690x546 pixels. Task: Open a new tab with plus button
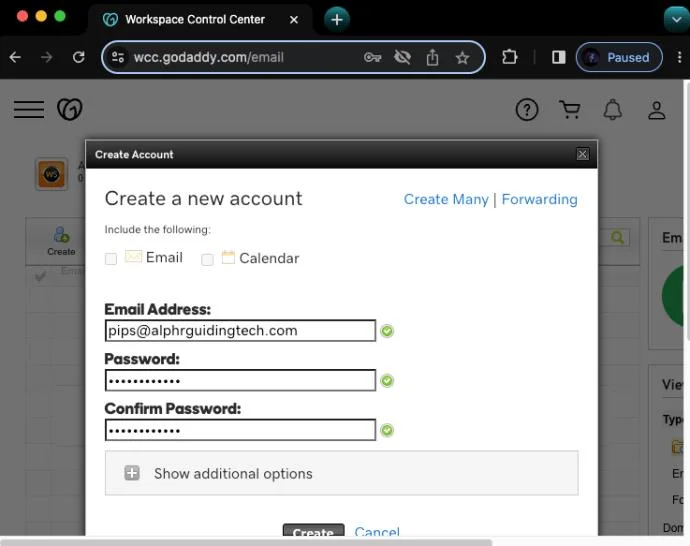(337, 19)
